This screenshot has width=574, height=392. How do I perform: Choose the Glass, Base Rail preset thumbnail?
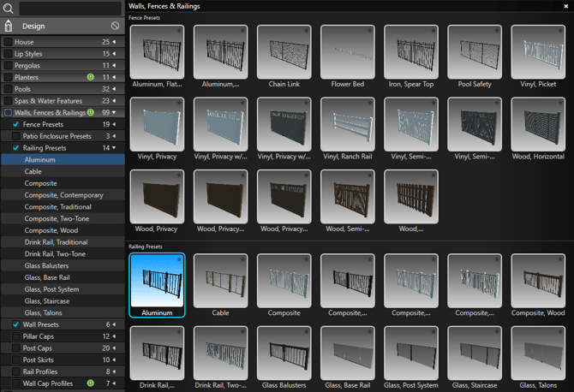(x=348, y=353)
